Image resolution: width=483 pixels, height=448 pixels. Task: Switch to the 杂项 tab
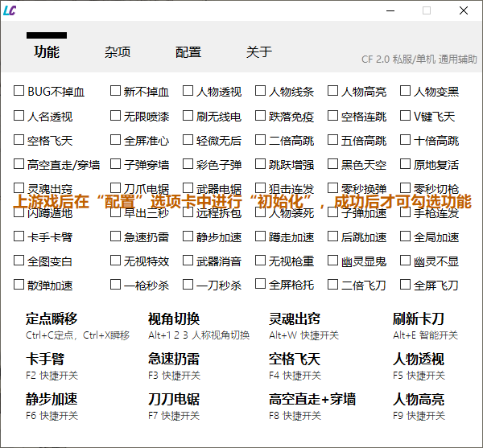pos(118,52)
